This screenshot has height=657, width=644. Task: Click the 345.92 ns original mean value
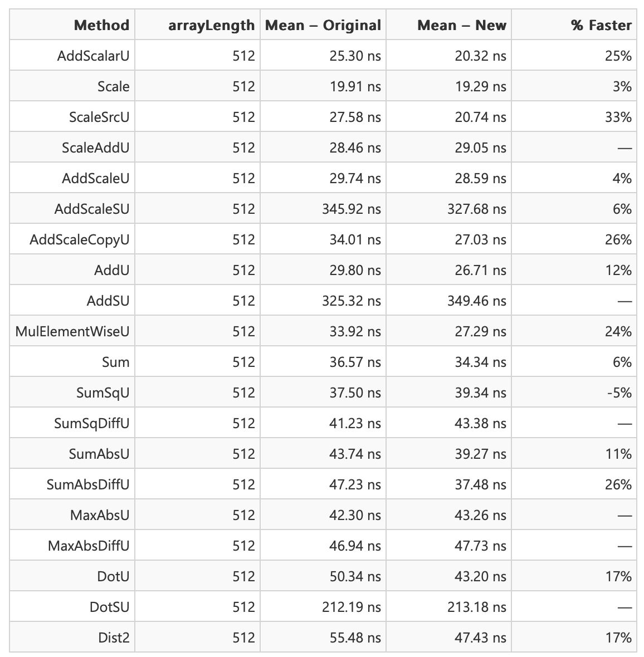point(352,209)
